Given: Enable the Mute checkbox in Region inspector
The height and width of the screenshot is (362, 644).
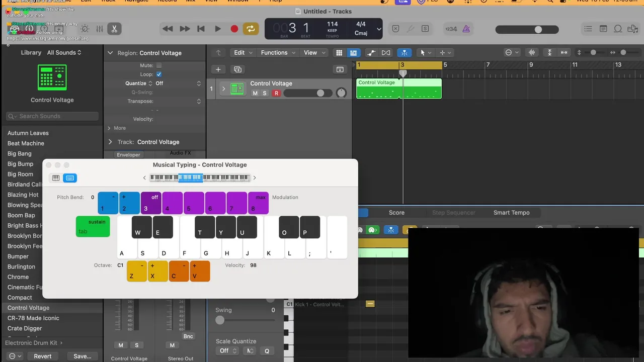Looking at the screenshot, I should (x=159, y=65).
